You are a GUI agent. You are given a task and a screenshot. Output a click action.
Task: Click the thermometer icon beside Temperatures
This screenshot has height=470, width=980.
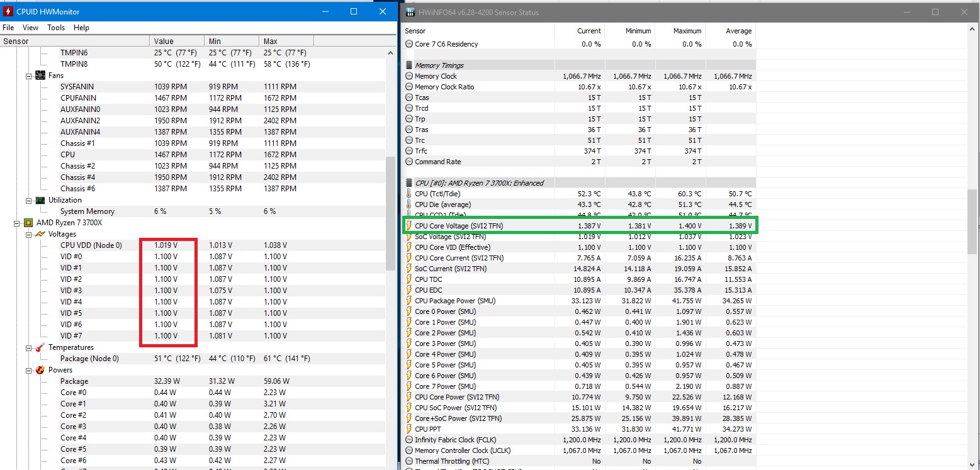coord(40,347)
